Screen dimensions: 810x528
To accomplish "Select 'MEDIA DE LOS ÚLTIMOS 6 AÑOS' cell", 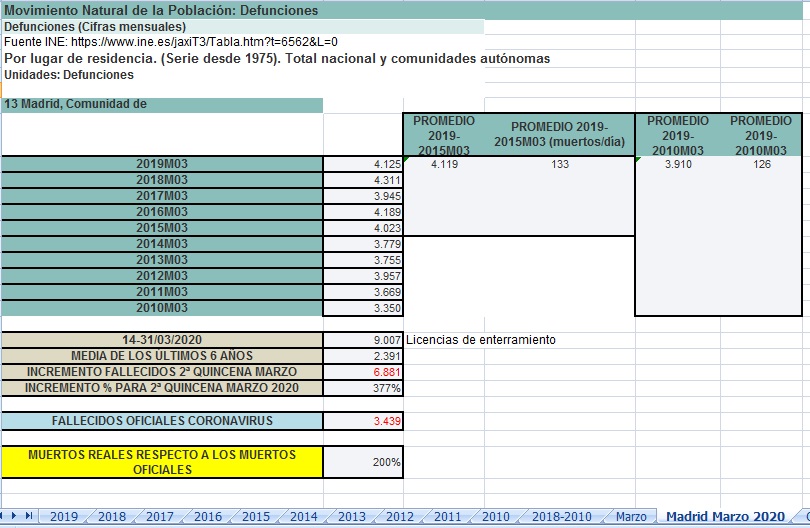I will tap(162, 356).
